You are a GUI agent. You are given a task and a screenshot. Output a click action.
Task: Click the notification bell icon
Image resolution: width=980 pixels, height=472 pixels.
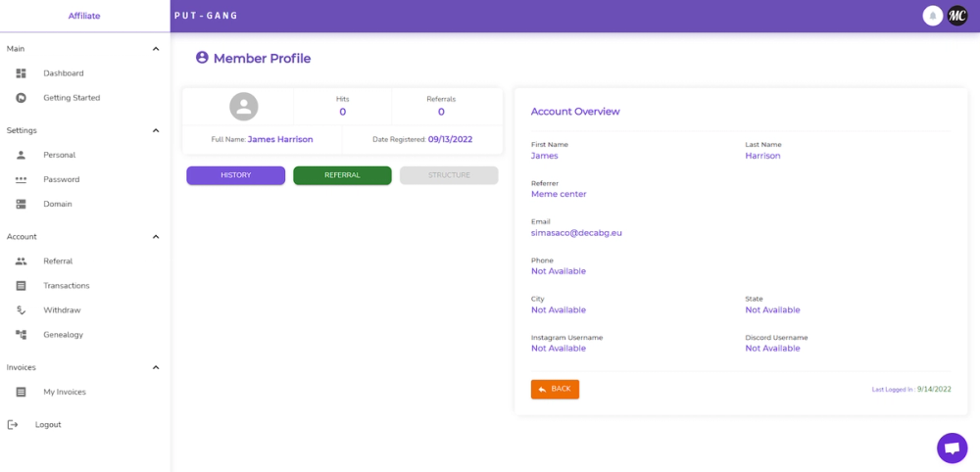tap(933, 17)
